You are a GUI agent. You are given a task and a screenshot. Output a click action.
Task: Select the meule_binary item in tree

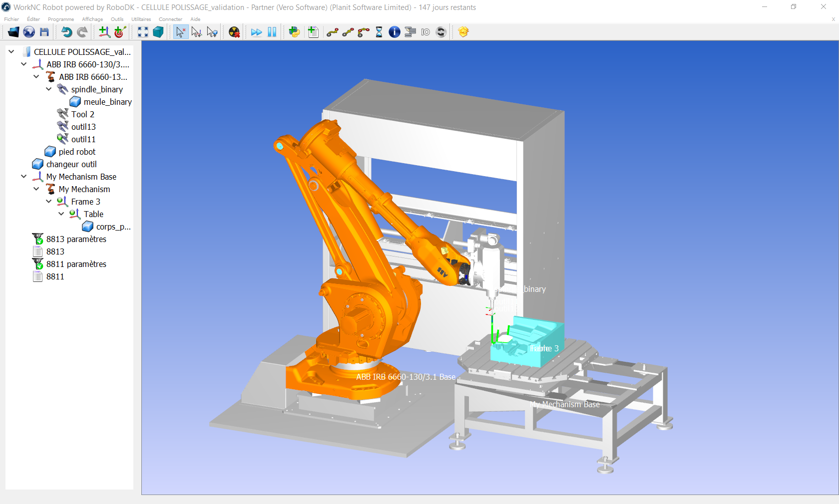[x=107, y=102]
